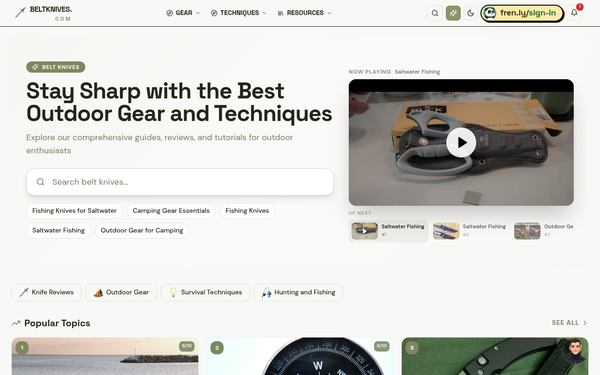600x375 pixels.
Task: Open the Hunting and Fishing category tab
Action: click(x=298, y=292)
